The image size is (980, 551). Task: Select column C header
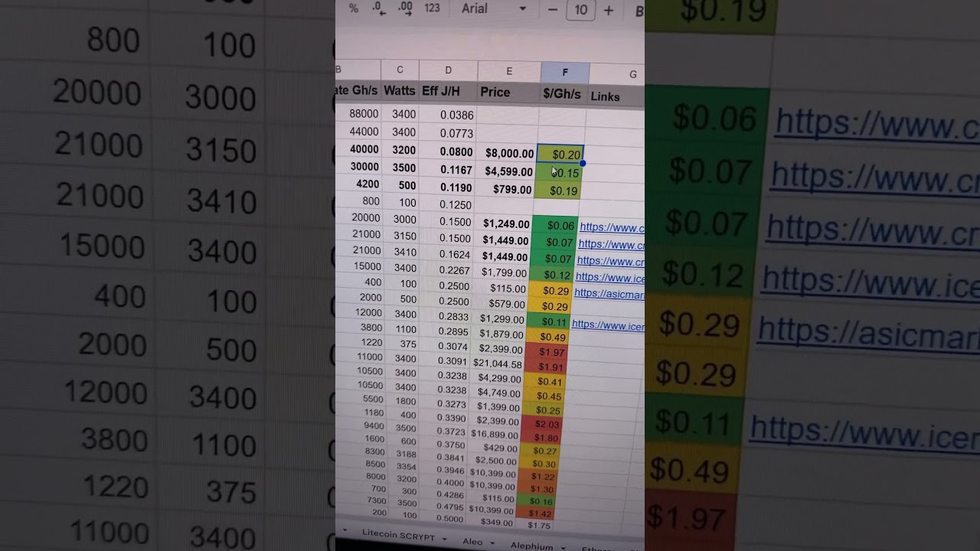400,70
